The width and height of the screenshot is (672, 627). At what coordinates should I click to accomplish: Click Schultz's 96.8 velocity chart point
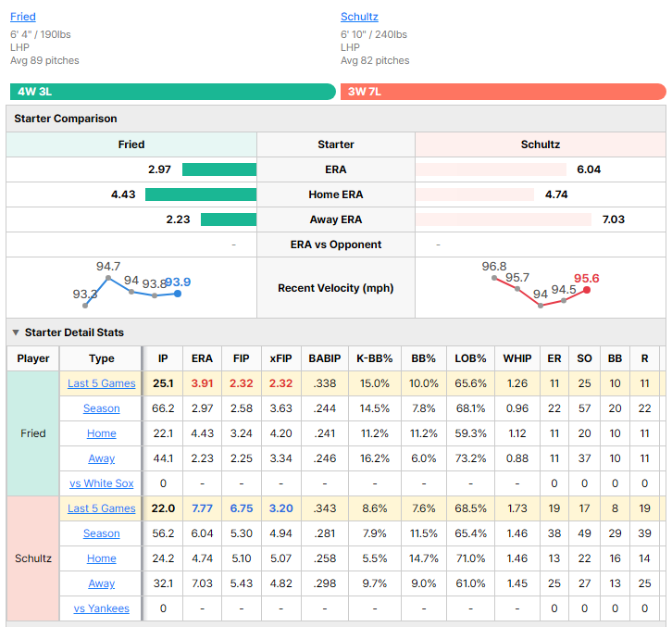point(494,278)
